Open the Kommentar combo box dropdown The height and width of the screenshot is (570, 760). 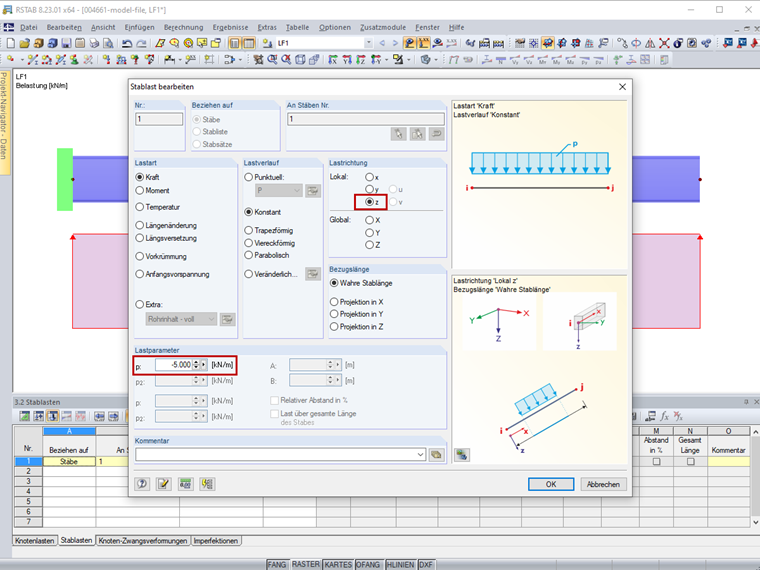(x=420, y=455)
